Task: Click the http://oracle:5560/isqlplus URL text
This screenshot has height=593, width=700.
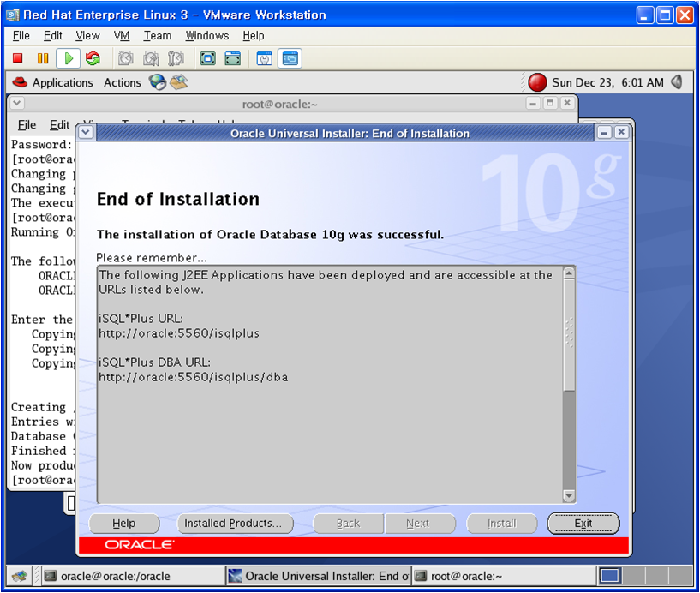Action: 179,333
